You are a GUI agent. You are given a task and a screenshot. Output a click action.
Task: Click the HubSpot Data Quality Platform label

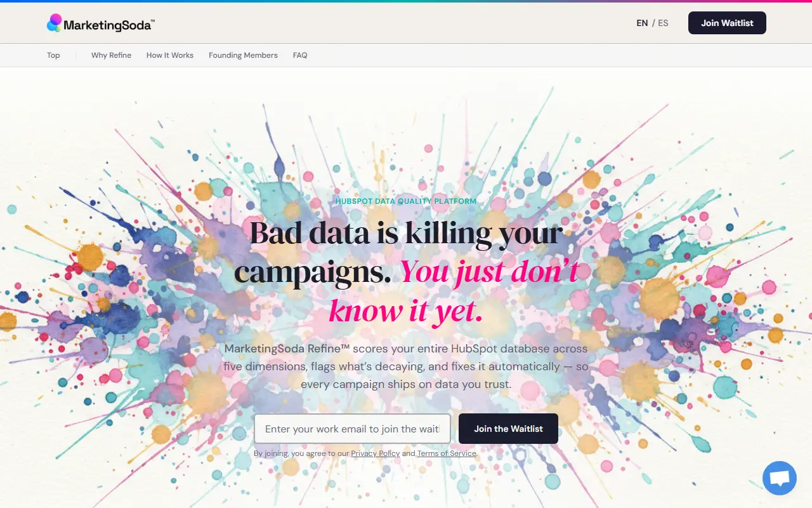pyautogui.click(x=406, y=201)
